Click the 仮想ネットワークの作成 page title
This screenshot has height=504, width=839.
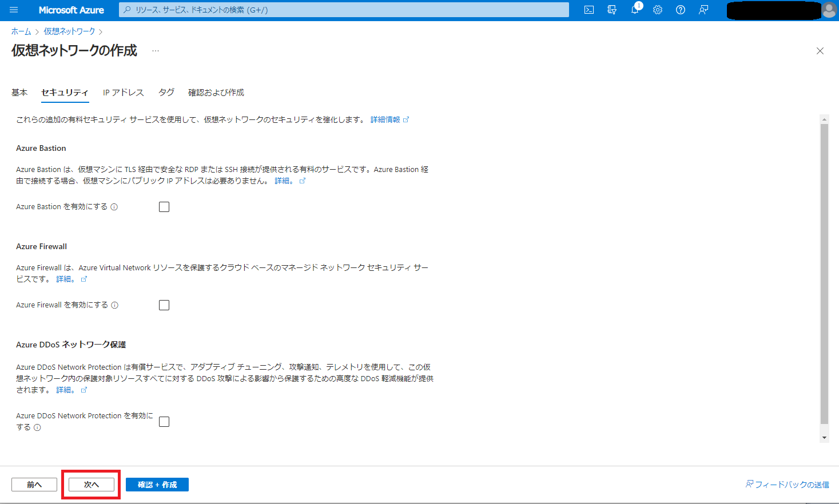point(74,51)
